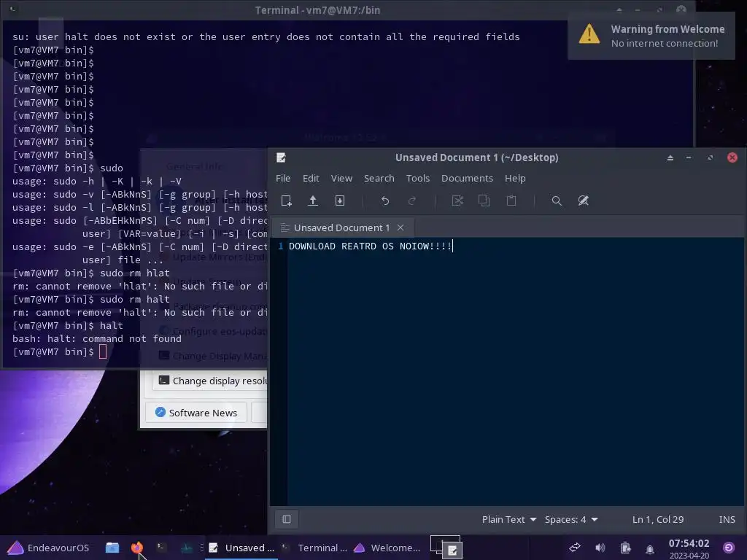
Task: Click the Terminal window title bar
Action: tap(317, 10)
